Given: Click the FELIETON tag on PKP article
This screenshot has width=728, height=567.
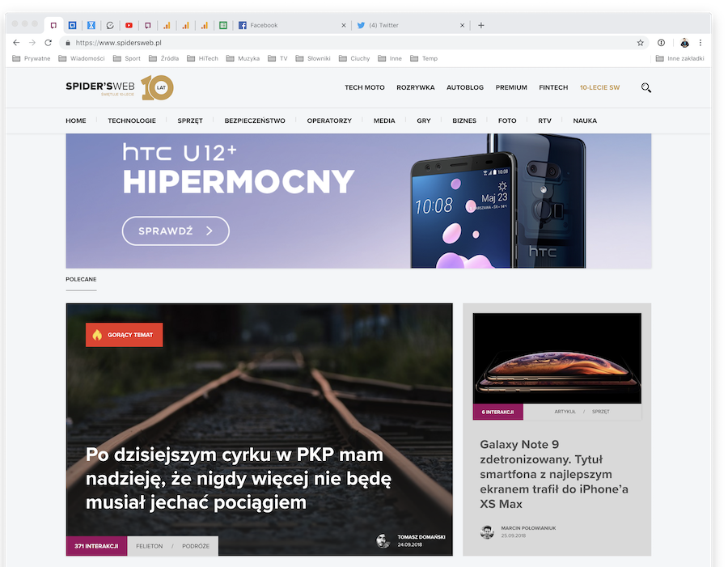Looking at the screenshot, I should coord(149,546).
